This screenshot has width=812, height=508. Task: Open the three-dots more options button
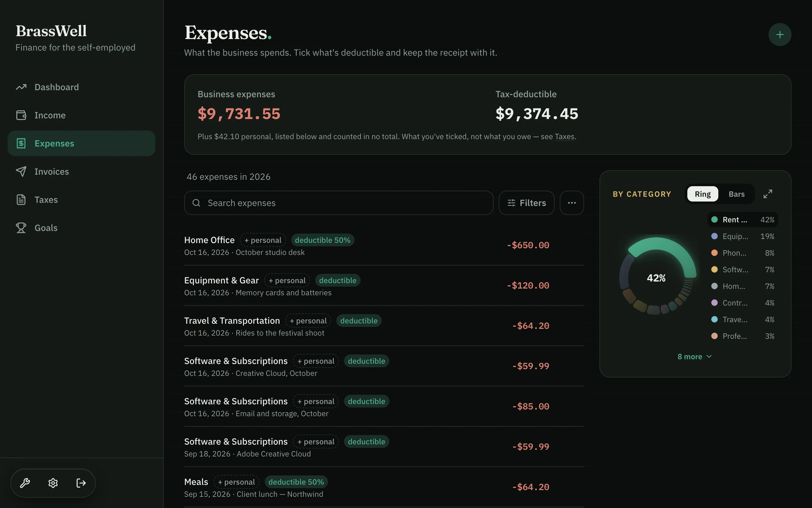tap(572, 203)
